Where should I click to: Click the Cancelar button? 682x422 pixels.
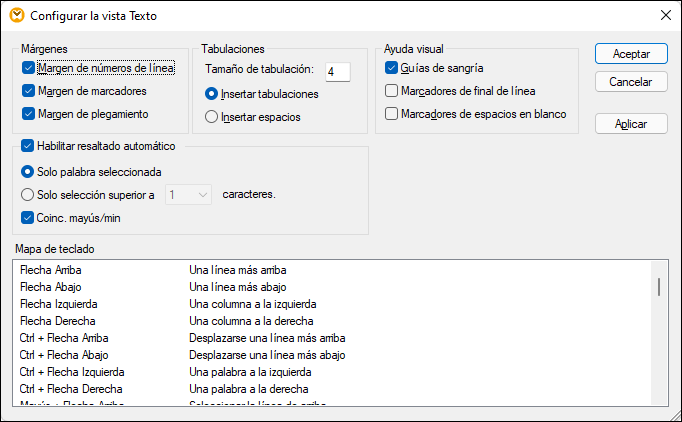(630, 82)
